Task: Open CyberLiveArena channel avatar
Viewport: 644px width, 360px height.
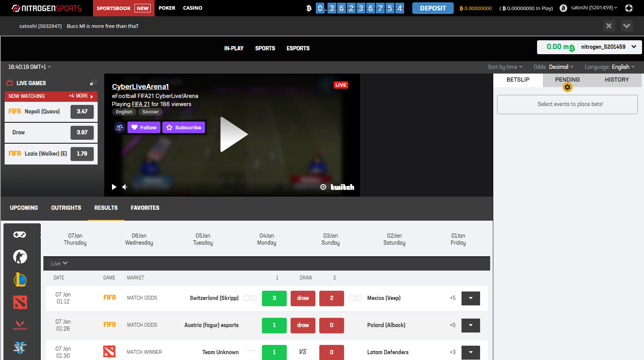Action: (x=120, y=127)
